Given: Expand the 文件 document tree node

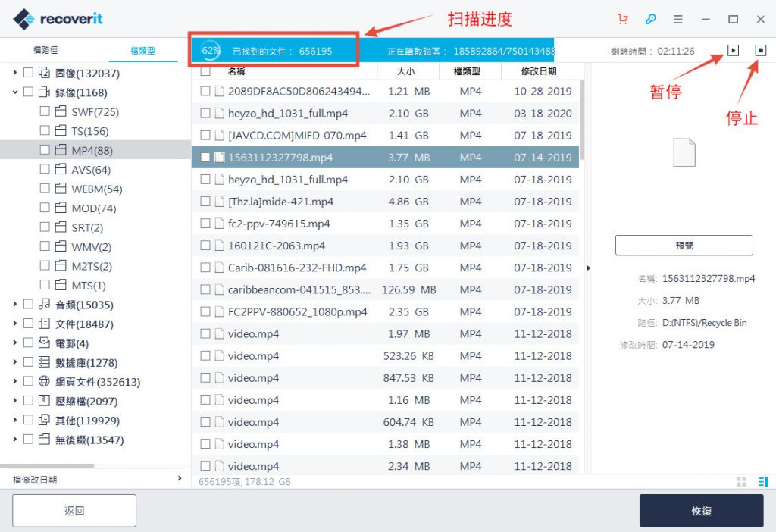Looking at the screenshot, I should [15, 324].
